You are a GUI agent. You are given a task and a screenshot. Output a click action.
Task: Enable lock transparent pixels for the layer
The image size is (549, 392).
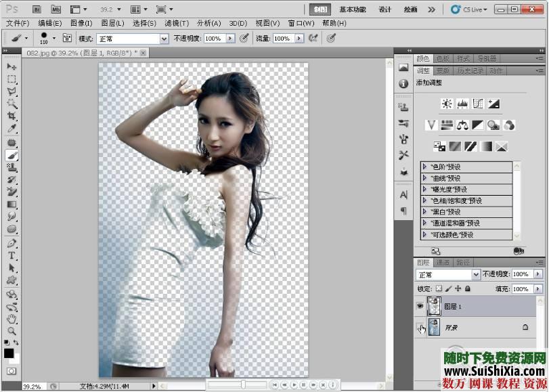point(438,289)
